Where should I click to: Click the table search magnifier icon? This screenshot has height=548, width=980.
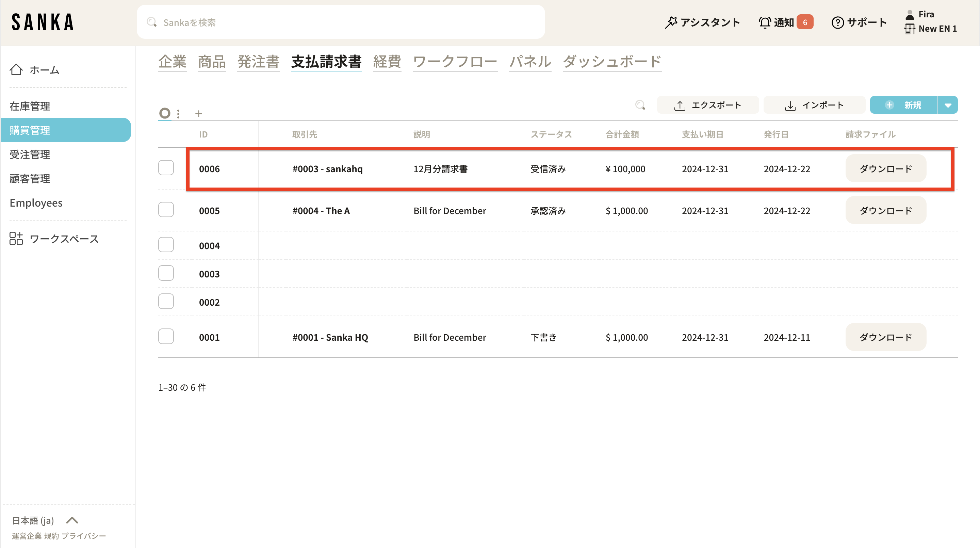(x=640, y=105)
